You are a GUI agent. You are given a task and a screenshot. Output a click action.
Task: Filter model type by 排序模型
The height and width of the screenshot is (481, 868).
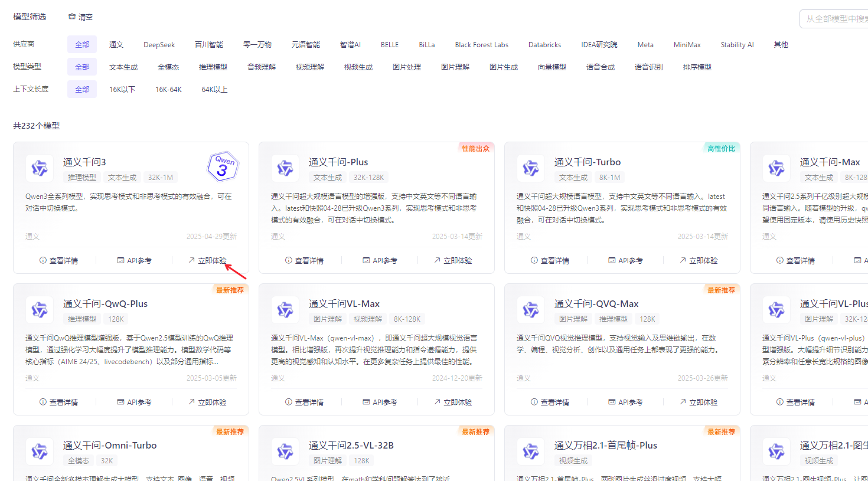(697, 67)
